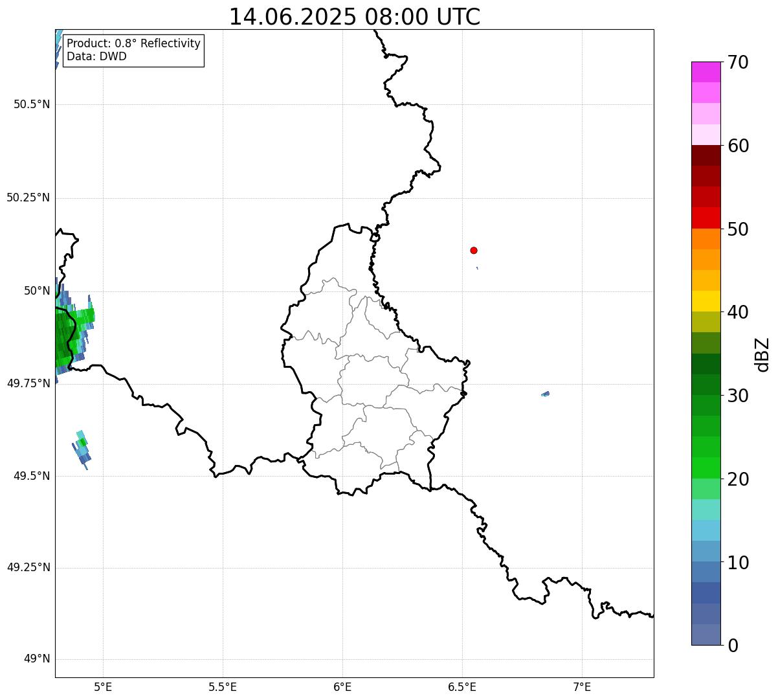
Task: Click the 10 colorbar tick value
Action: pyautogui.click(x=739, y=562)
